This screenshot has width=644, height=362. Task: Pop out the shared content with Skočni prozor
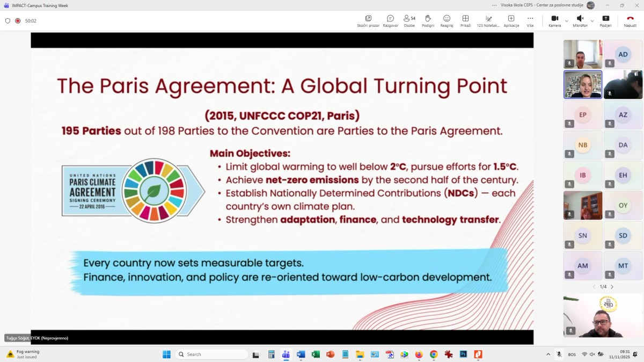368,20
